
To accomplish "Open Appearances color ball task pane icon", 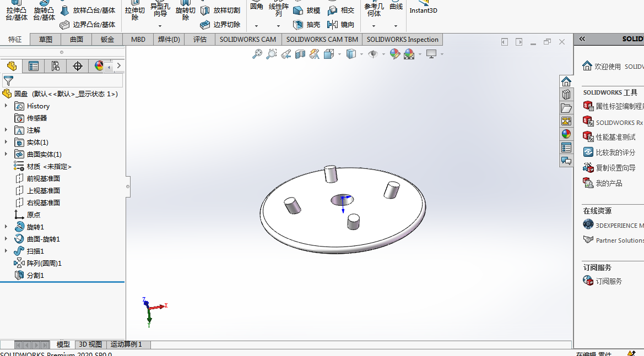I will [566, 134].
